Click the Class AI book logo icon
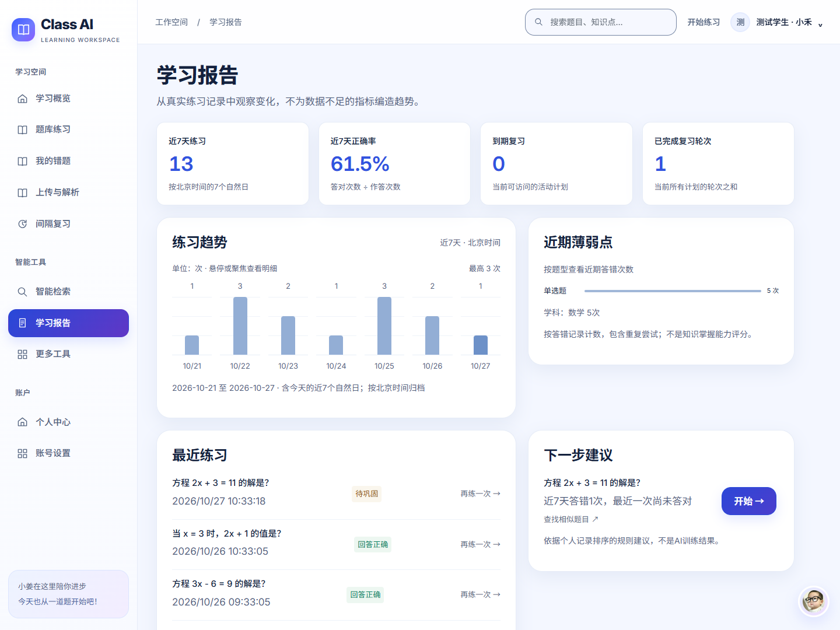 23,30
